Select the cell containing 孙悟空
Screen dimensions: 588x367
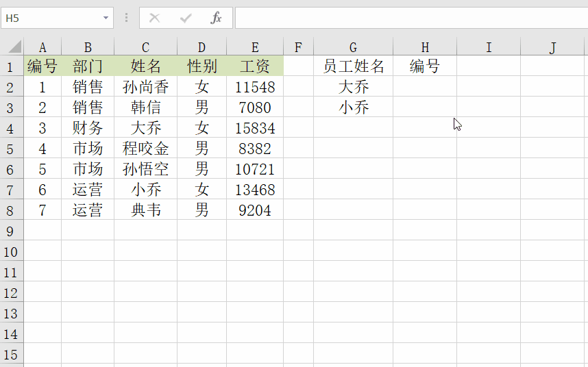coord(145,169)
